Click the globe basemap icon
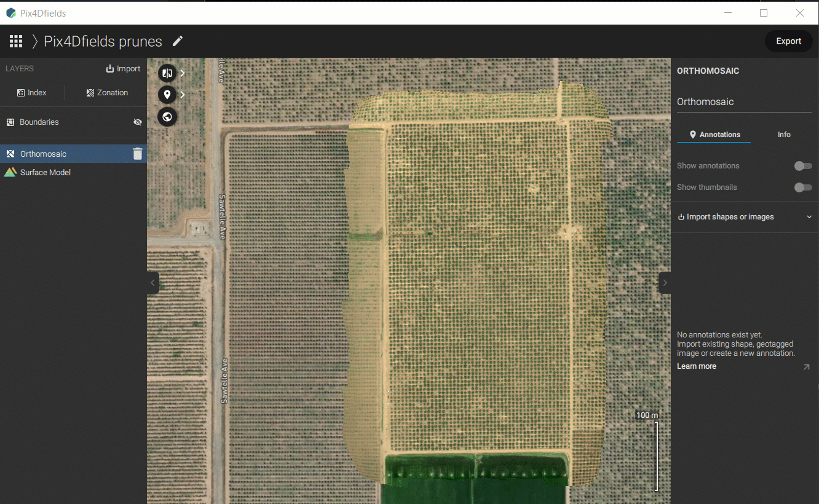Screen dimensions: 819x504 (x=167, y=116)
